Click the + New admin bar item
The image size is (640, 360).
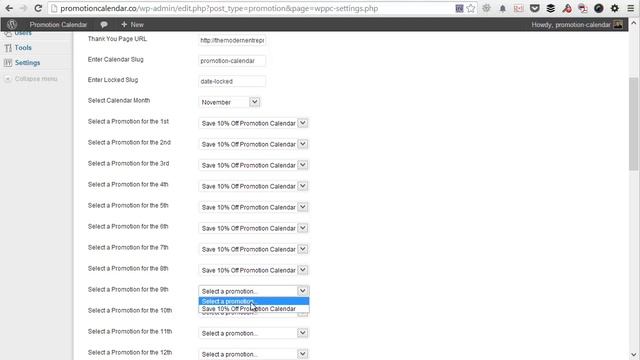coord(132,24)
